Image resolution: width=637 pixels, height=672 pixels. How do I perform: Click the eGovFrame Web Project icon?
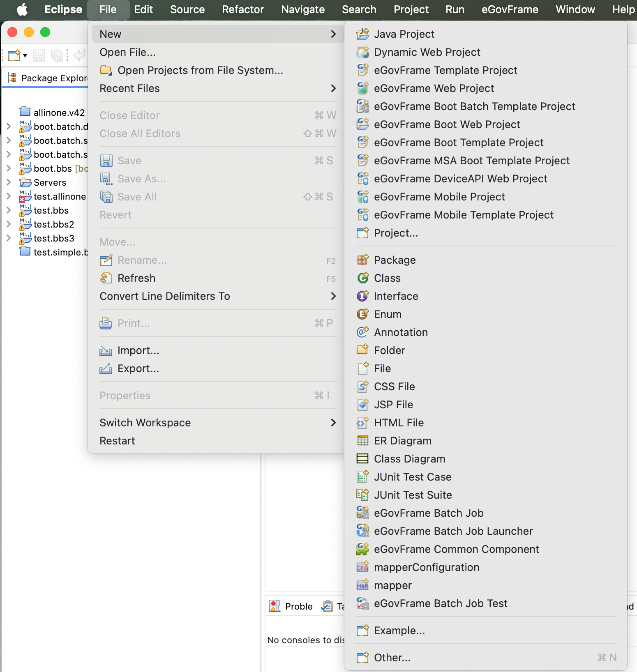click(362, 88)
